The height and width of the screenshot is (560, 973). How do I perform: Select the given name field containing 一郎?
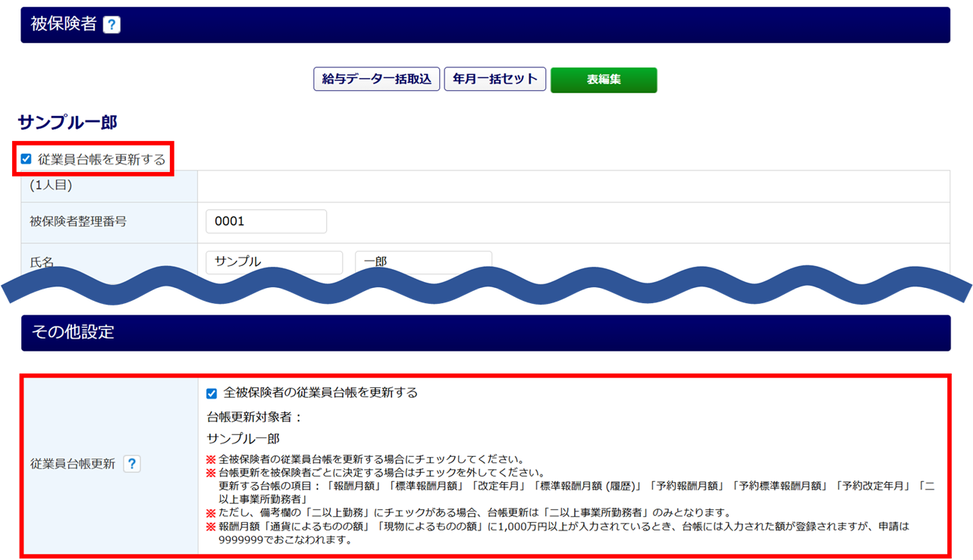(422, 261)
